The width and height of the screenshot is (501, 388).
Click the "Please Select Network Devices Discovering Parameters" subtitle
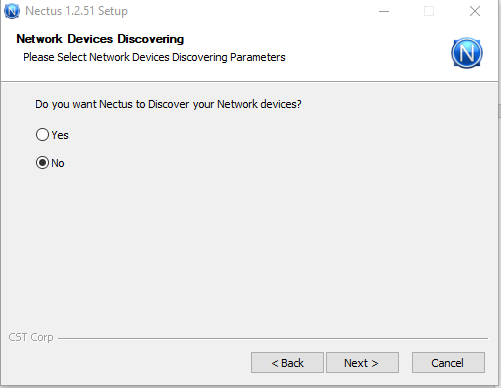point(154,57)
